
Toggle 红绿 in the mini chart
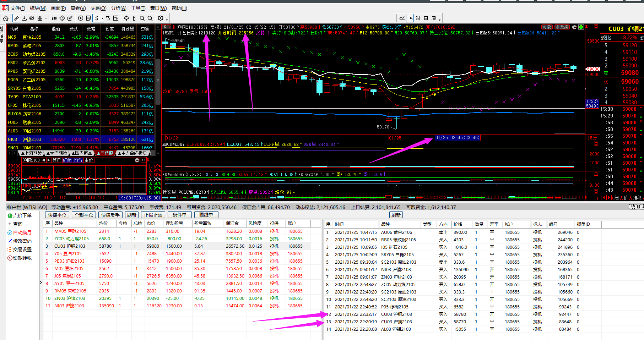click(67, 160)
